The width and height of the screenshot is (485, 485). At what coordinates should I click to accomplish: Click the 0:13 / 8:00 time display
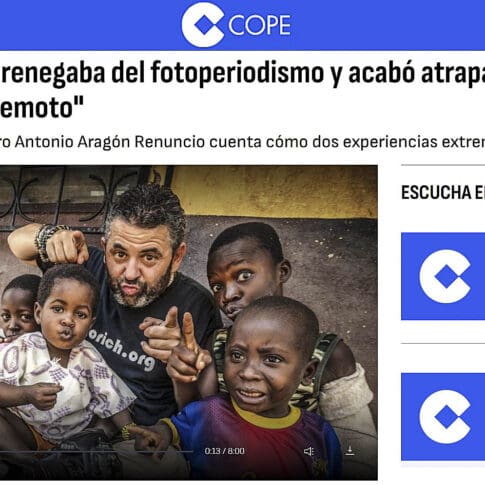tap(225, 451)
